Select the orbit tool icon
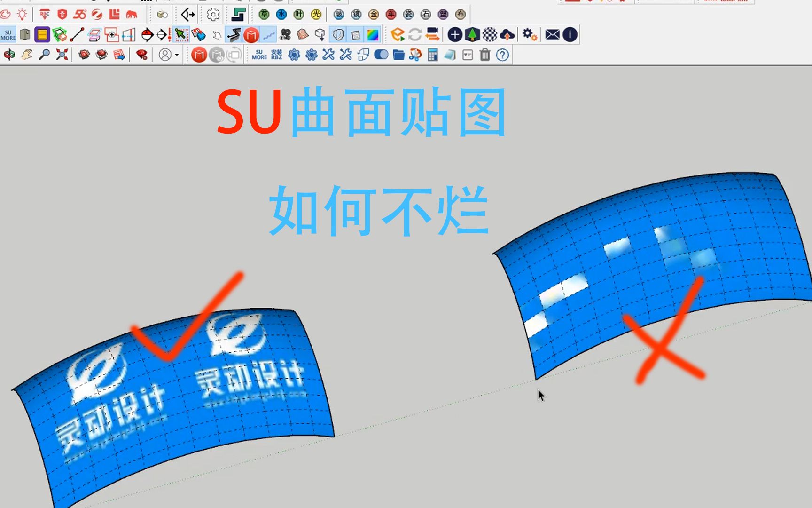The image size is (812, 508). (9, 55)
